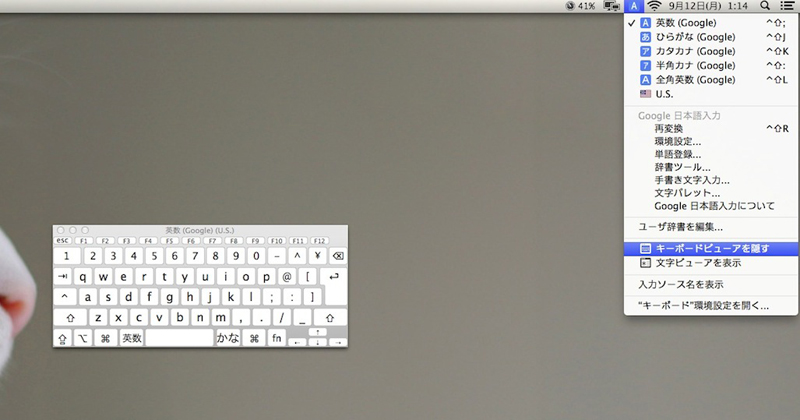Click the m key in keyboard viewer
The height and width of the screenshot is (420, 800).
(x=220, y=317)
